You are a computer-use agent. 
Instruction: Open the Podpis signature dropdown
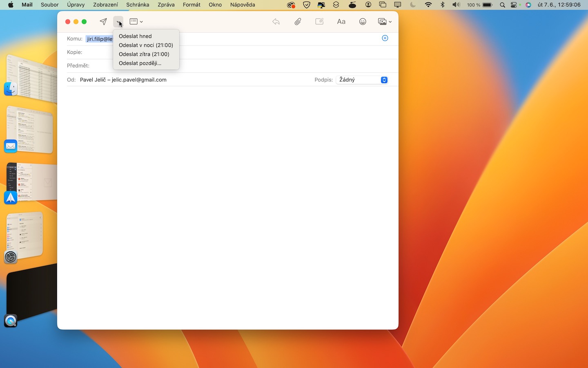point(362,80)
